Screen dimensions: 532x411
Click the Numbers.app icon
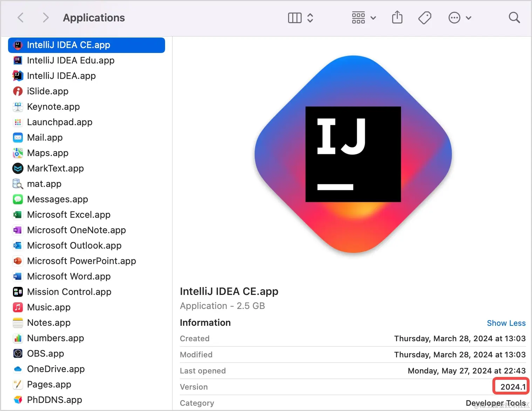pyautogui.click(x=18, y=338)
